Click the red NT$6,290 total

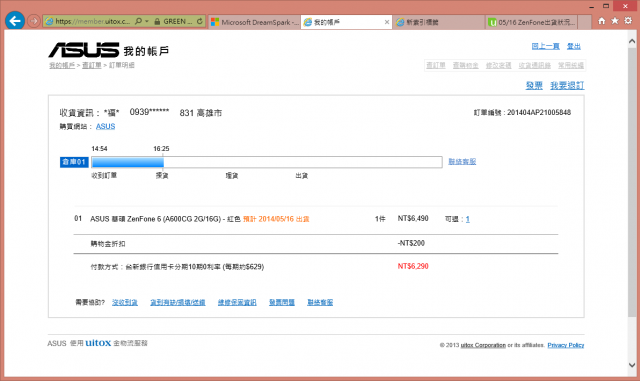413,266
